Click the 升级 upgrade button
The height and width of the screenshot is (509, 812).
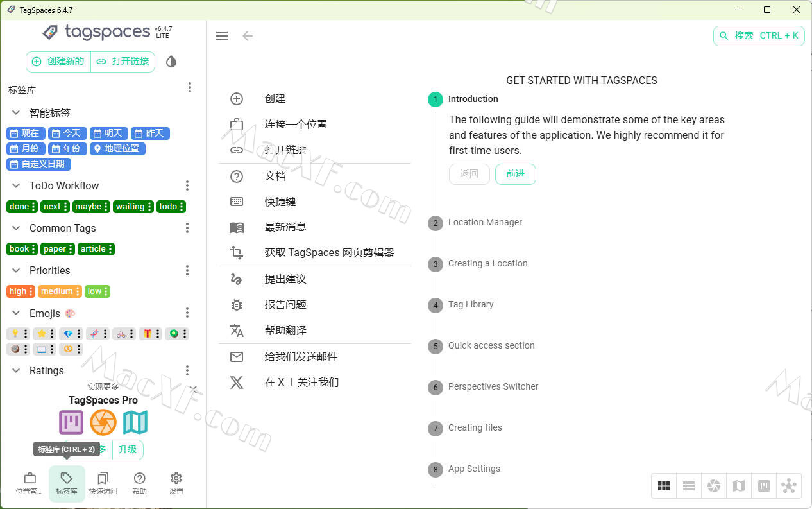coord(128,449)
